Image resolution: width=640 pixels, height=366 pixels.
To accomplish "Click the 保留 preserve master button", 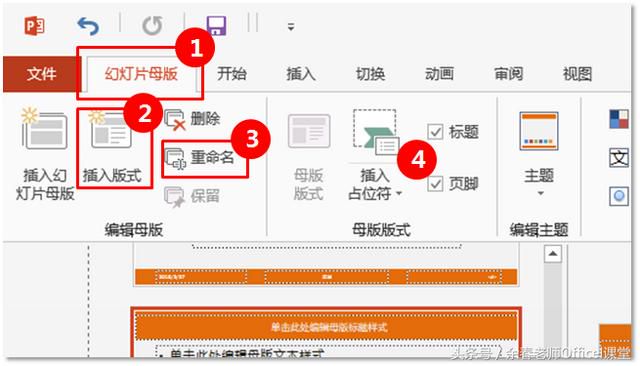I will tap(192, 196).
